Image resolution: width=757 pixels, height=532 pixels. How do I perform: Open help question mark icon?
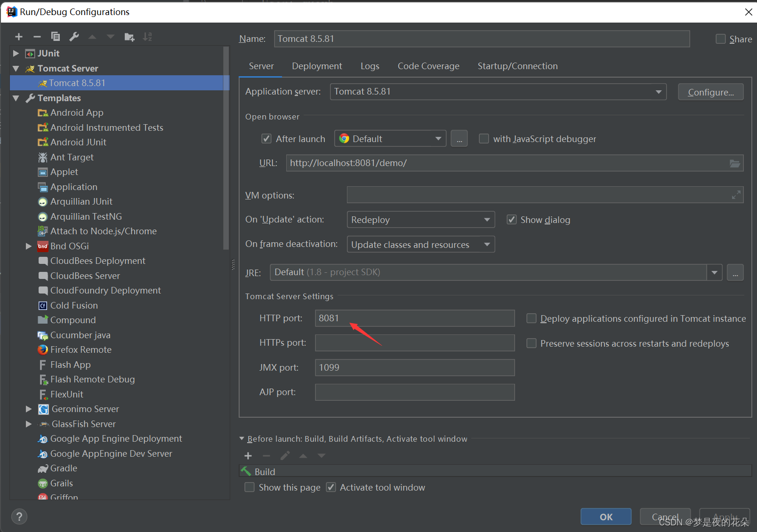coord(19,517)
